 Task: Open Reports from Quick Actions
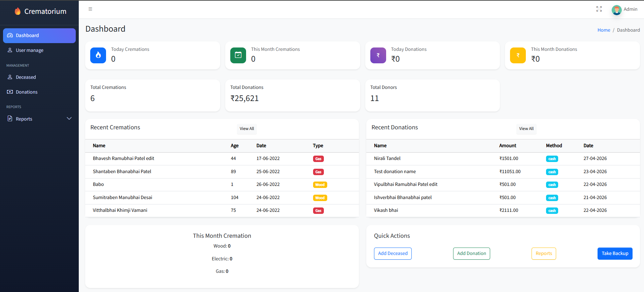544,254
